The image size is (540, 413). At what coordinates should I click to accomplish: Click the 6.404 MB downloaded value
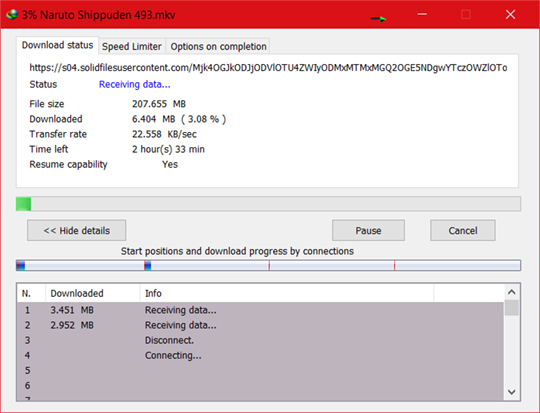[179, 119]
